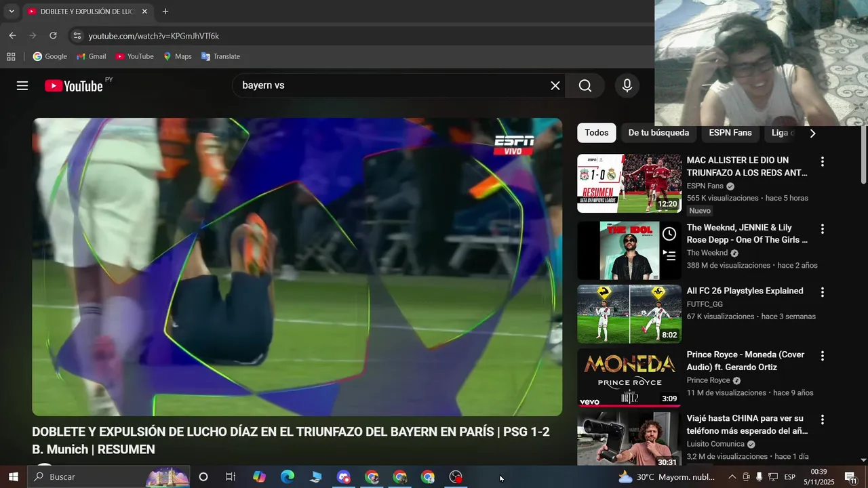Screen dimensions: 868x488
Task: Open the Windows Start menu
Action: tap(13, 477)
